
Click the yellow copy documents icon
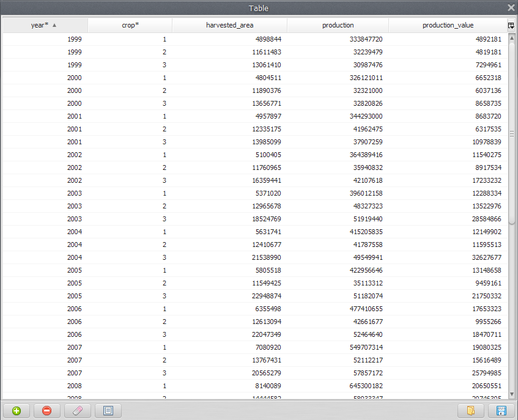tap(470, 411)
